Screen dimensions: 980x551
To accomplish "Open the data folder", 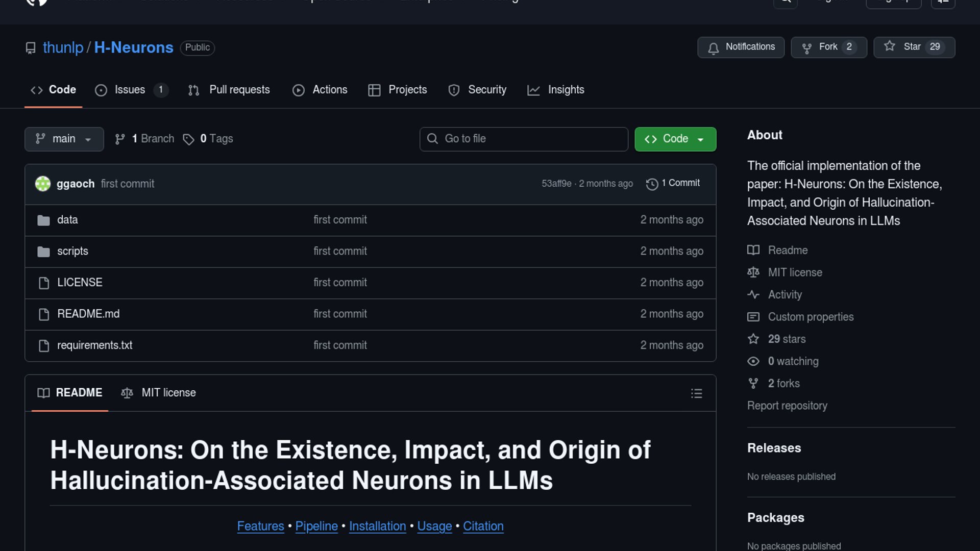I will (67, 220).
